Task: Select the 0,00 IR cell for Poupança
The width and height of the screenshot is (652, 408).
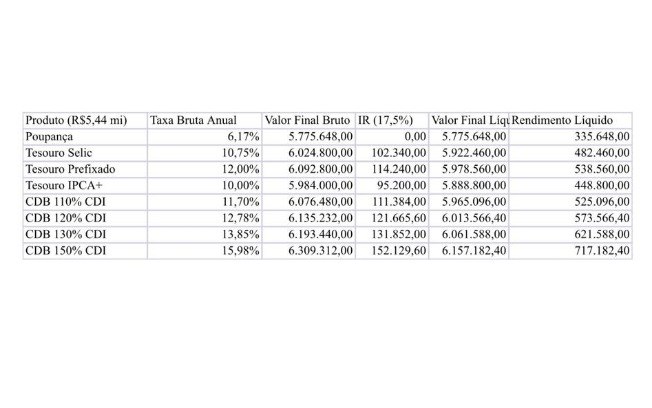Action: coord(392,137)
